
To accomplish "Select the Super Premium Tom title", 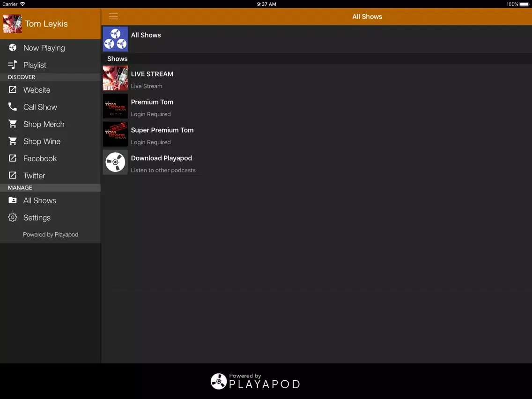I will click(x=162, y=130).
